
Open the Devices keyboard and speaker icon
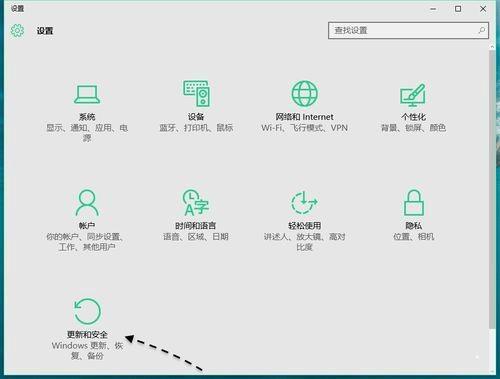tap(196, 93)
